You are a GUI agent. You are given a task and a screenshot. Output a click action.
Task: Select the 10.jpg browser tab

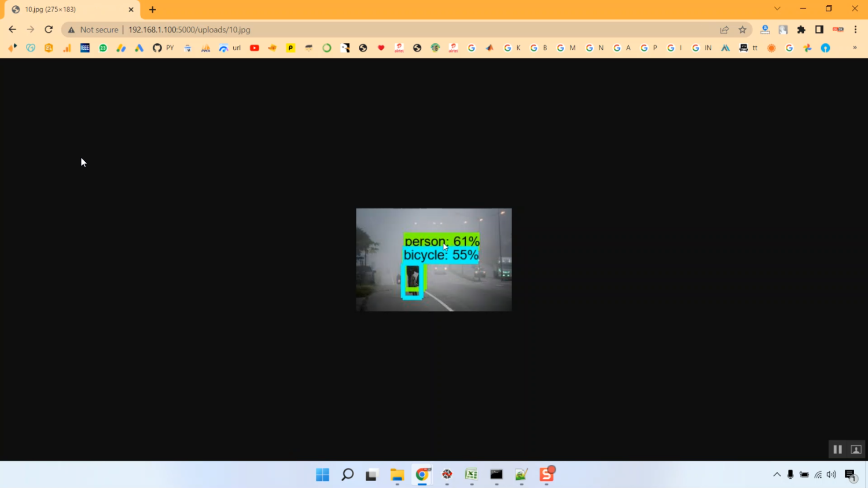[x=69, y=9]
